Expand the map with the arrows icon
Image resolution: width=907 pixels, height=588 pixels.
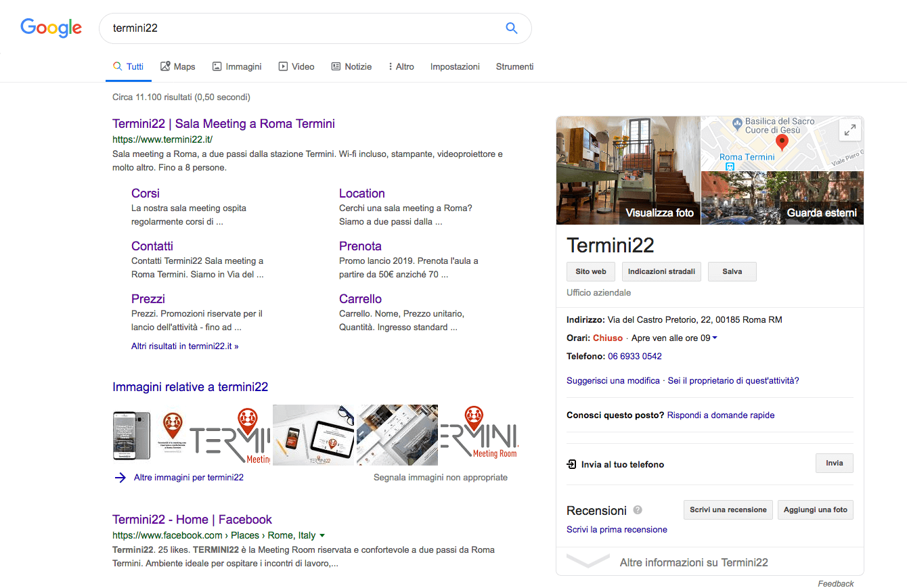(x=849, y=130)
